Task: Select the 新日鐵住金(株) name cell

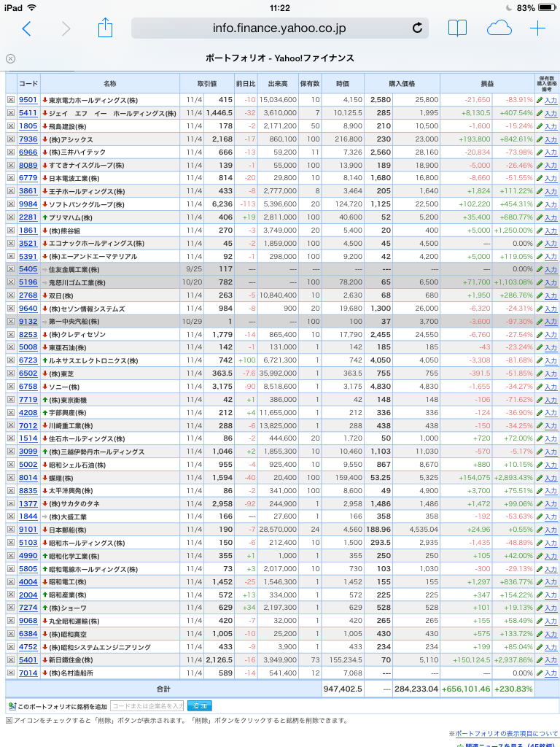Action: (x=110, y=659)
